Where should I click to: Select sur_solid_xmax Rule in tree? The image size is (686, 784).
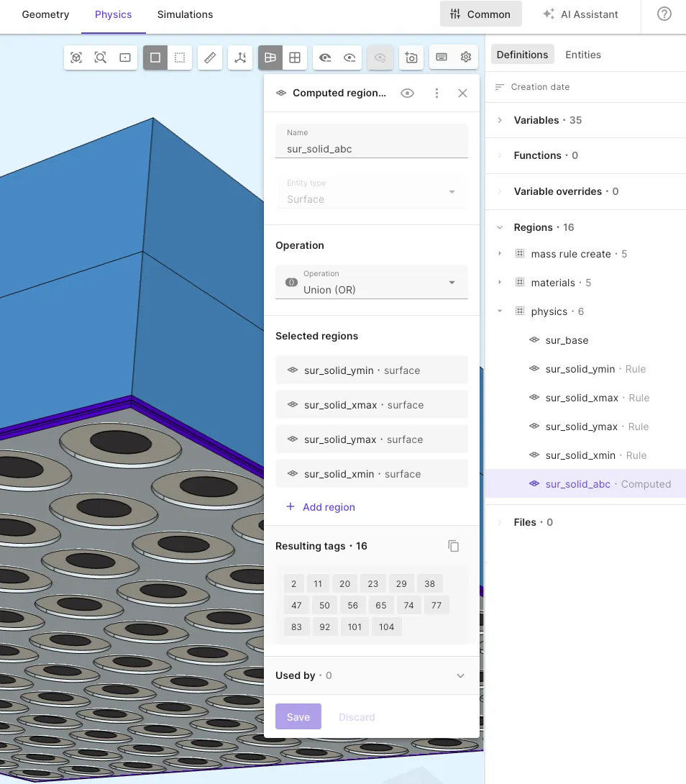tap(585, 398)
